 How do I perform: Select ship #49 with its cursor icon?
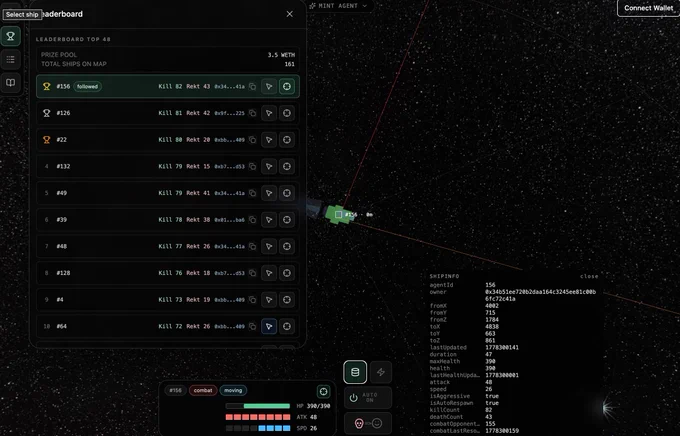pyautogui.click(x=269, y=193)
